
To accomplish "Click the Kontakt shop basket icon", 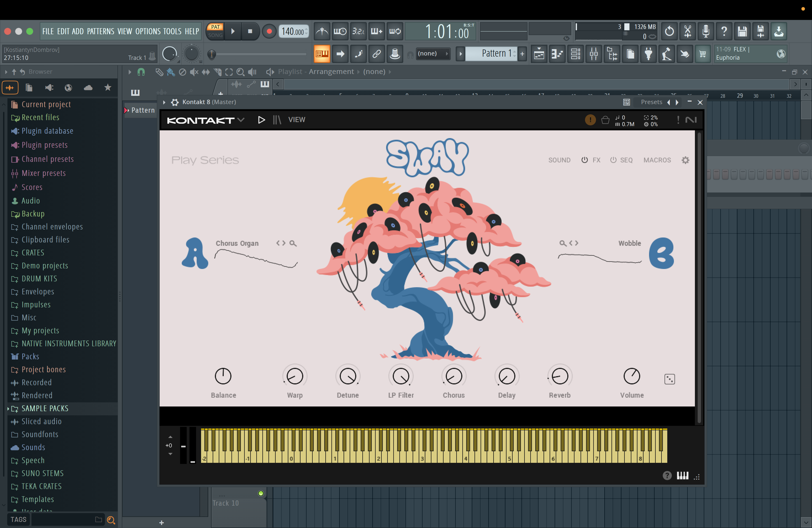I will [x=605, y=120].
